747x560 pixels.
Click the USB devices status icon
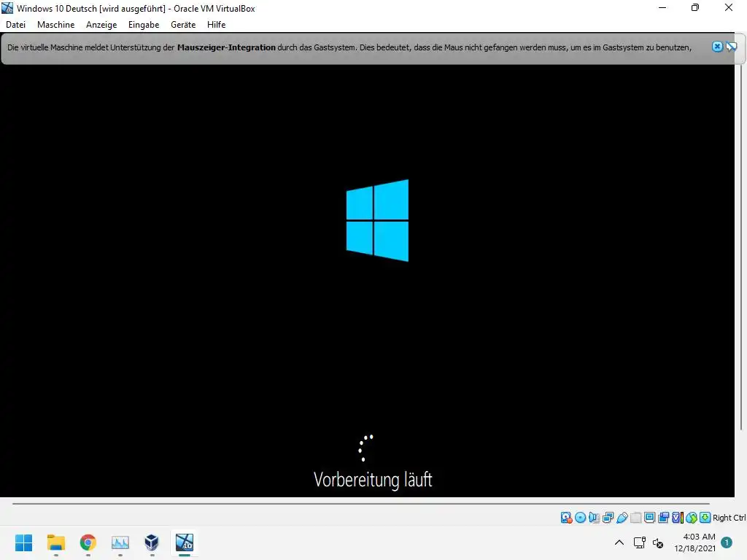point(622,518)
